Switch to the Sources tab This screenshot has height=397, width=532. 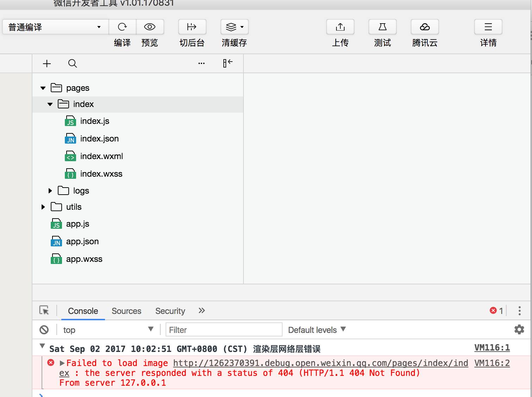click(x=126, y=311)
